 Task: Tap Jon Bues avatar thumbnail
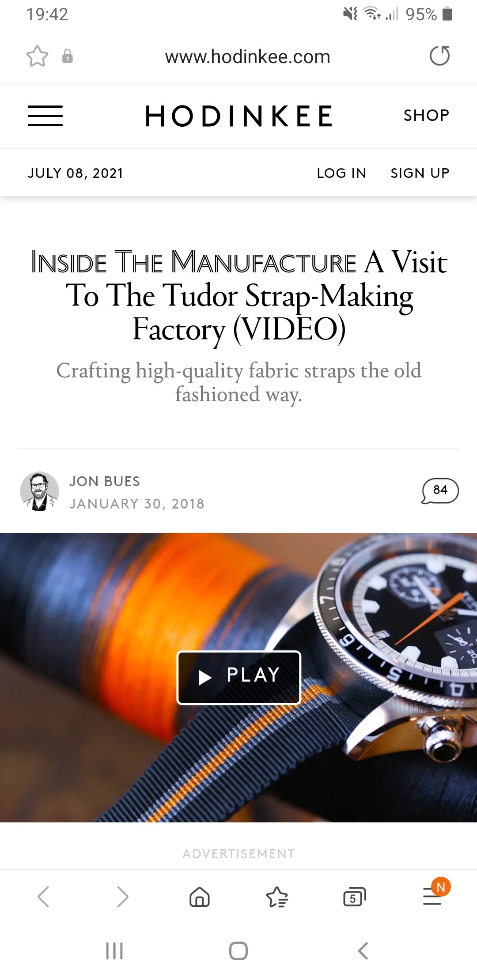tap(40, 491)
